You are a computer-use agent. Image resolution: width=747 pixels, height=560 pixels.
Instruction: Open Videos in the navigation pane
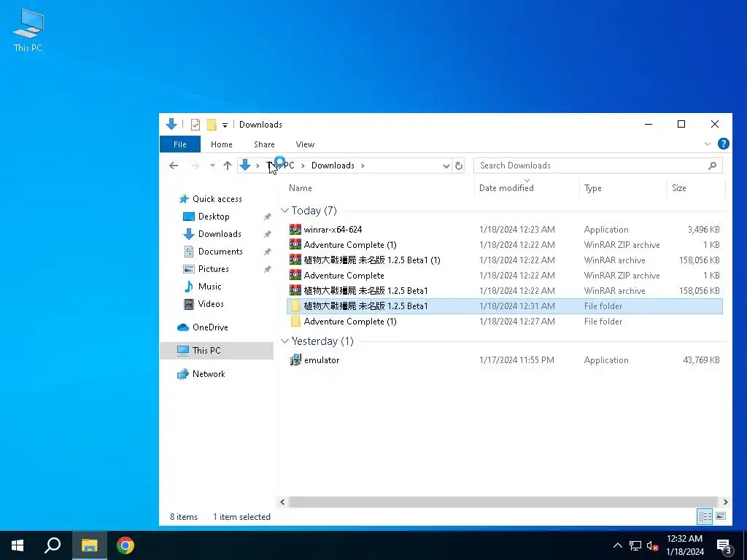(x=211, y=304)
